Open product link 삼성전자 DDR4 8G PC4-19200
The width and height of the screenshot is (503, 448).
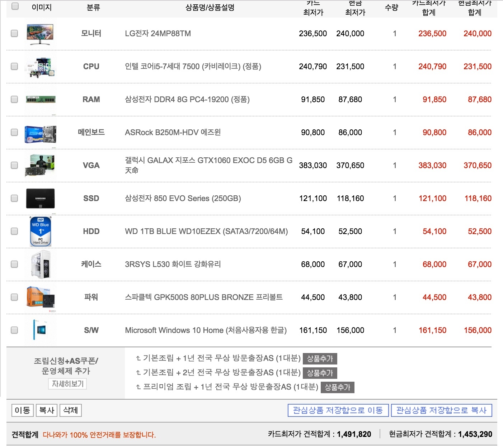point(187,99)
